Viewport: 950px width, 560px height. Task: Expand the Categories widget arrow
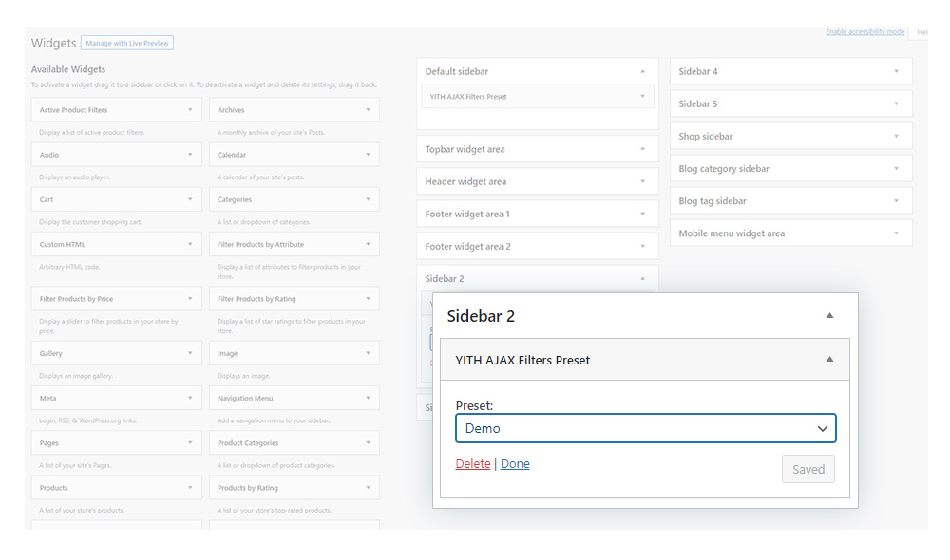click(x=368, y=199)
